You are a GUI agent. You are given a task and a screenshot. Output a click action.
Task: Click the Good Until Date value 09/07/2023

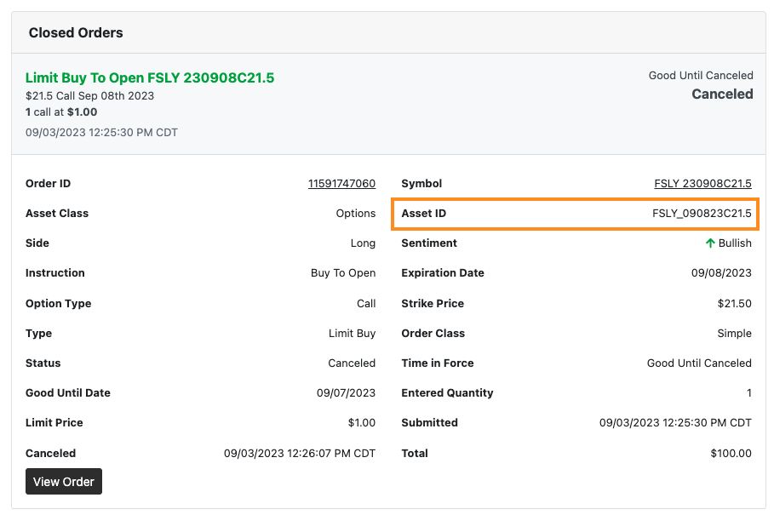(x=346, y=393)
